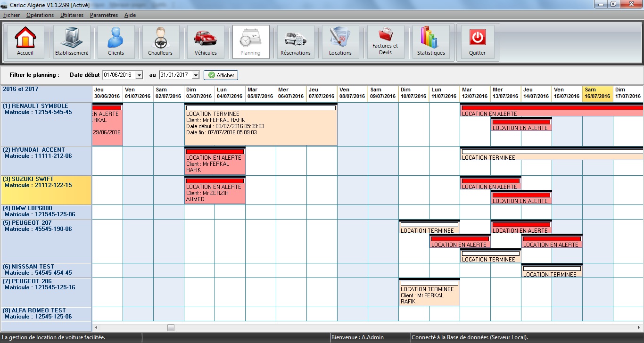View the Statistiques charts

tap(430, 41)
